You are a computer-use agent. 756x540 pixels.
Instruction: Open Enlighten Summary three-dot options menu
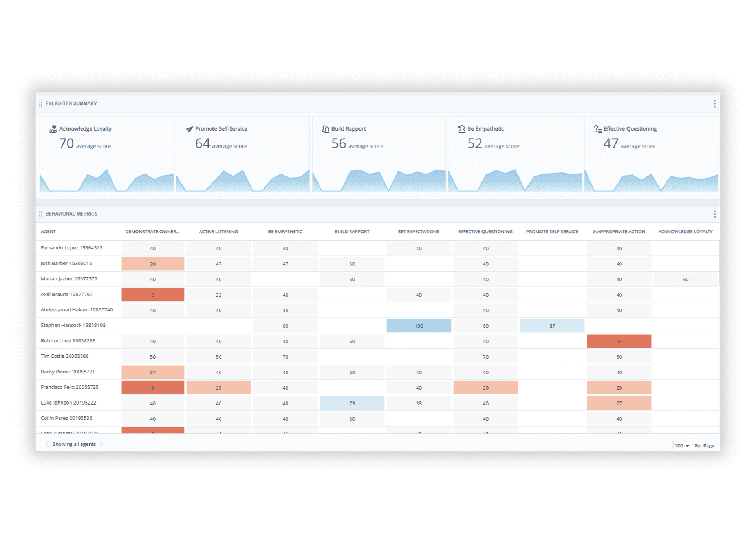[x=714, y=104]
